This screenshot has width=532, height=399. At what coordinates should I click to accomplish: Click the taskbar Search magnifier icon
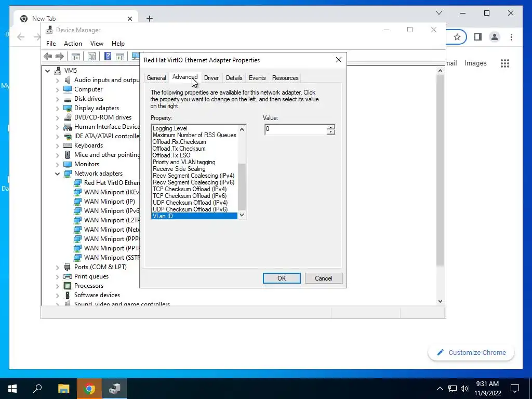(37, 389)
